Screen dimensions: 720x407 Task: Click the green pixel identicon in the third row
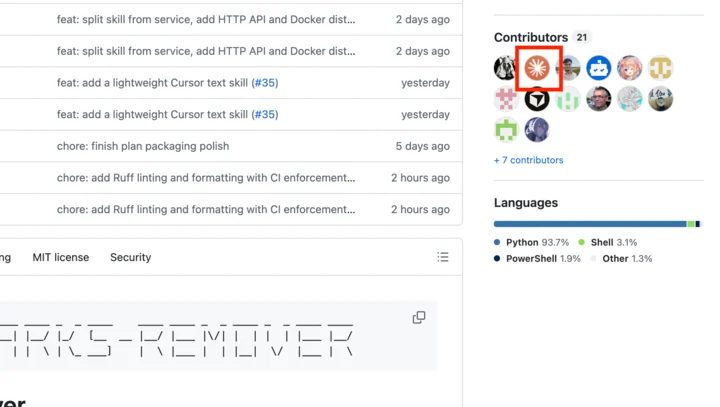coord(506,130)
